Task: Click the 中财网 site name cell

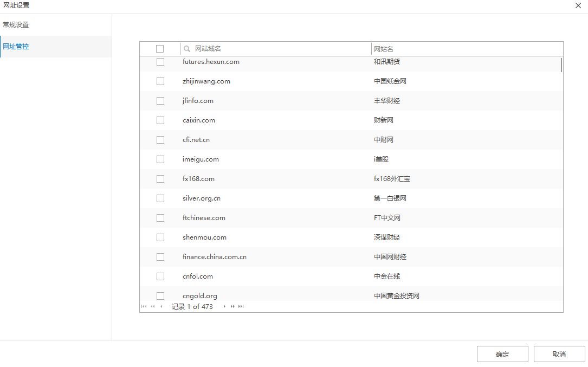Action: (383, 140)
